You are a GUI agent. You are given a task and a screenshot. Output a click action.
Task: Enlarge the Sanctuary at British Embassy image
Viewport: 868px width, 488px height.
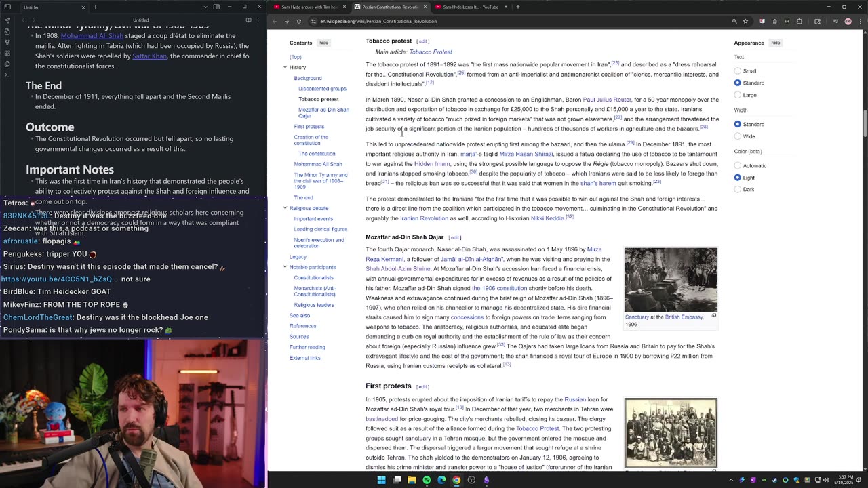(x=714, y=316)
